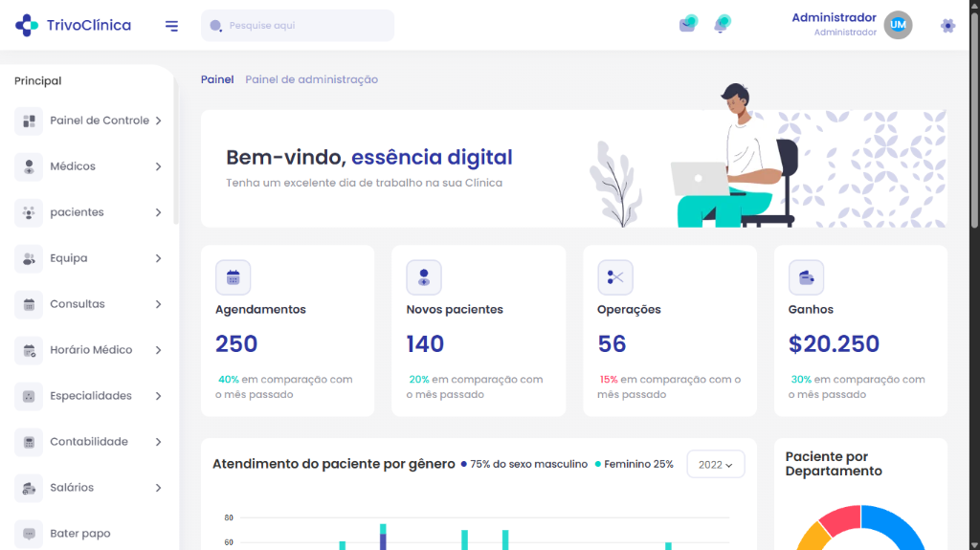This screenshot has width=980, height=550.
Task: Click the Salários sidebar icon
Action: 29,488
